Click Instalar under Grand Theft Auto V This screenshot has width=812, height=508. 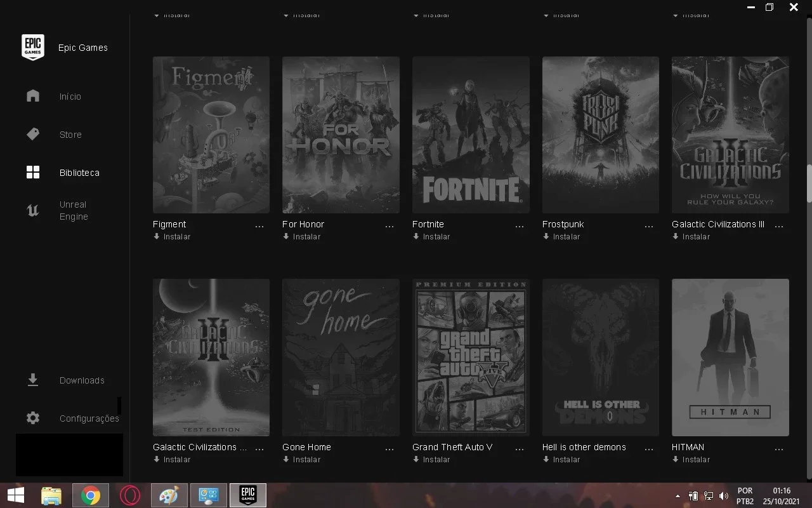pos(436,459)
